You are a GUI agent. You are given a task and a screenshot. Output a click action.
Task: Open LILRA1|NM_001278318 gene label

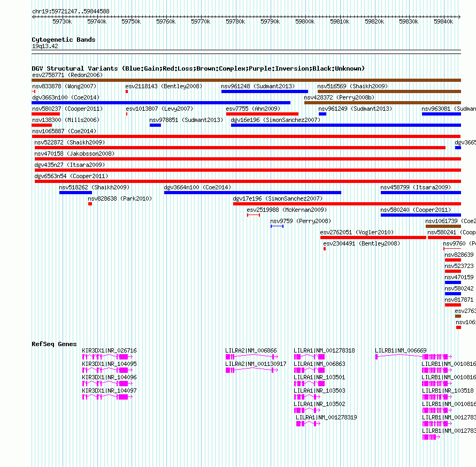click(x=324, y=350)
